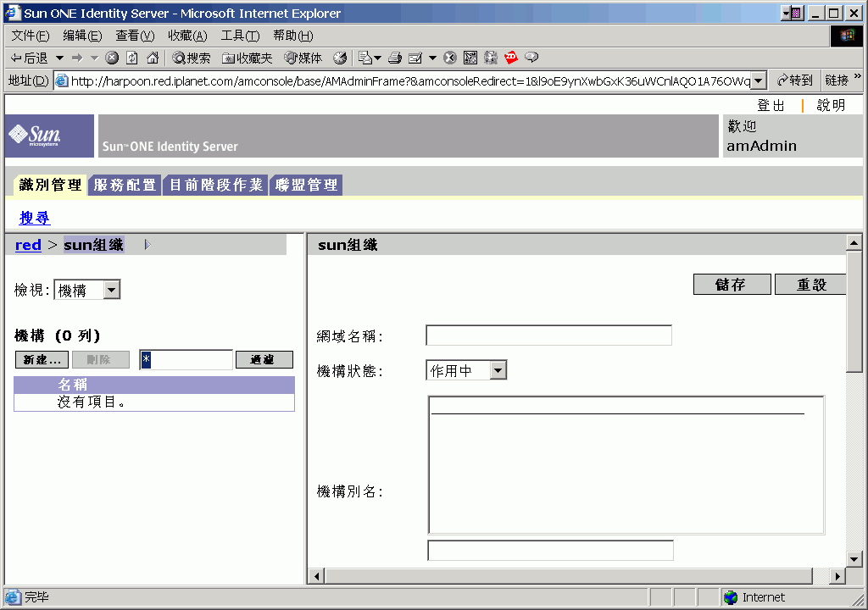Open the 檢視 view dropdown
This screenshot has width=868, height=610.
tap(87, 290)
